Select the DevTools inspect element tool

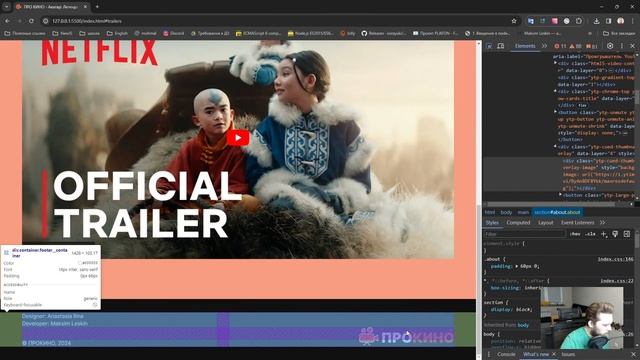point(489,46)
